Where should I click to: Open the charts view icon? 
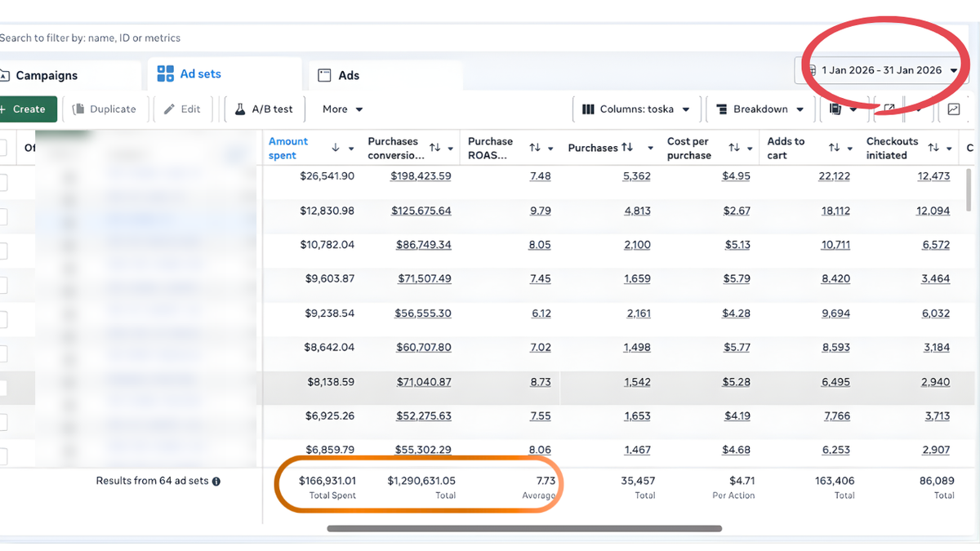[x=953, y=109]
